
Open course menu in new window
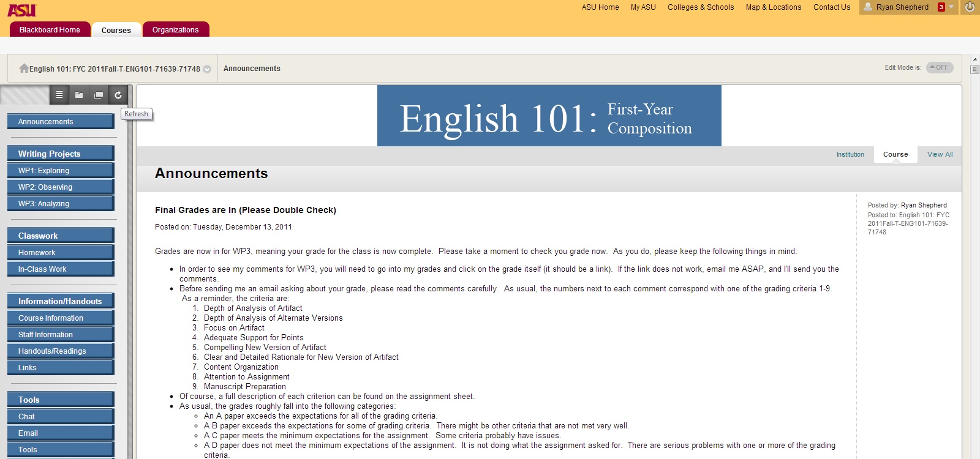(99, 95)
